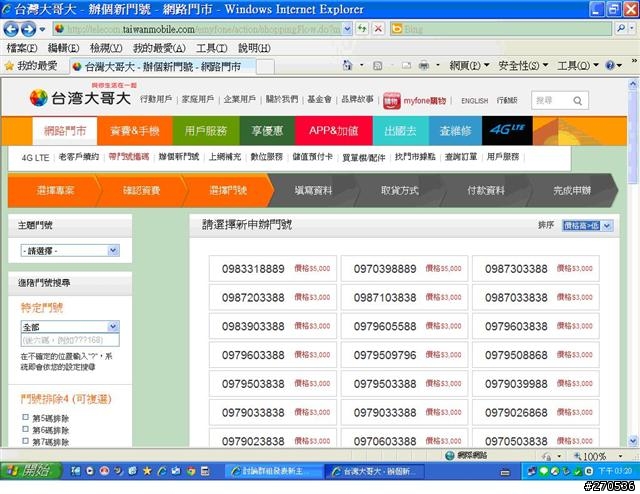The height and width of the screenshot is (494, 640).
Task: Click the Read Mail icon in command bar
Action: [406, 65]
